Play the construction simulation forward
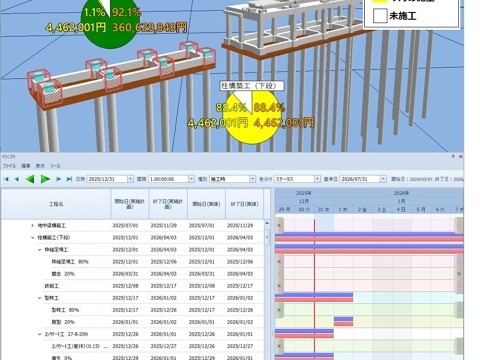480x360 pixels. pos(45,179)
